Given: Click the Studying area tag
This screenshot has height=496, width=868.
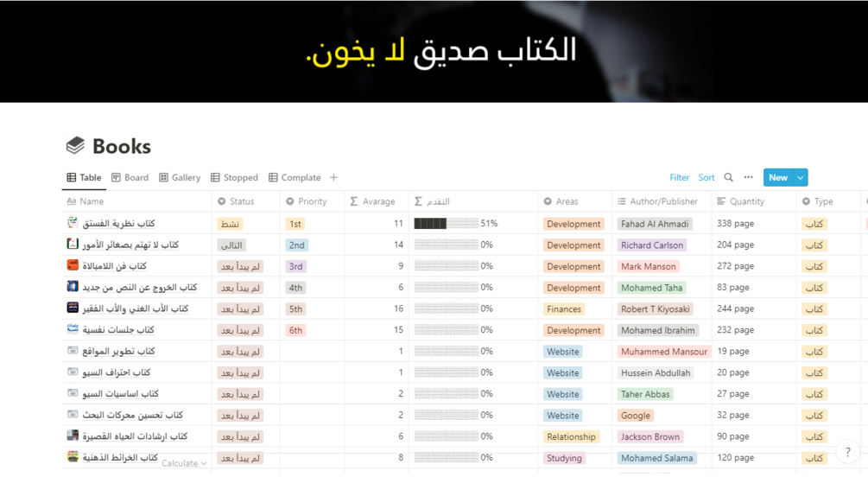Looking at the screenshot, I should [564, 458].
